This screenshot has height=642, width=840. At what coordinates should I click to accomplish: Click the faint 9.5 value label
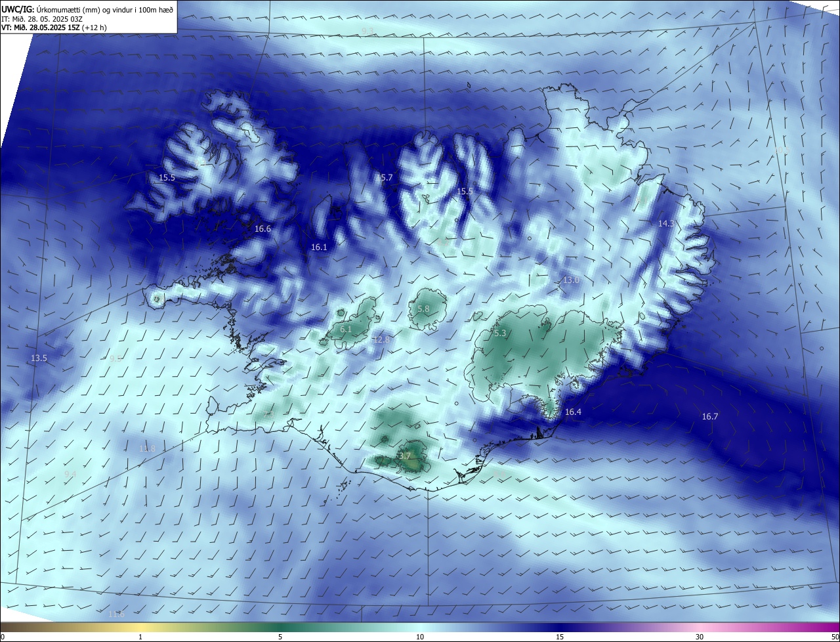click(115, 358)
